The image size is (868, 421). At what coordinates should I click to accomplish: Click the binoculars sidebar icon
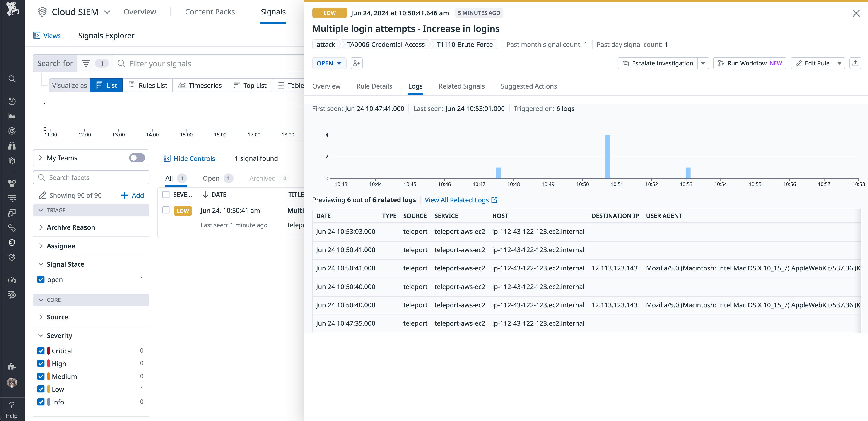pos(12,146)
